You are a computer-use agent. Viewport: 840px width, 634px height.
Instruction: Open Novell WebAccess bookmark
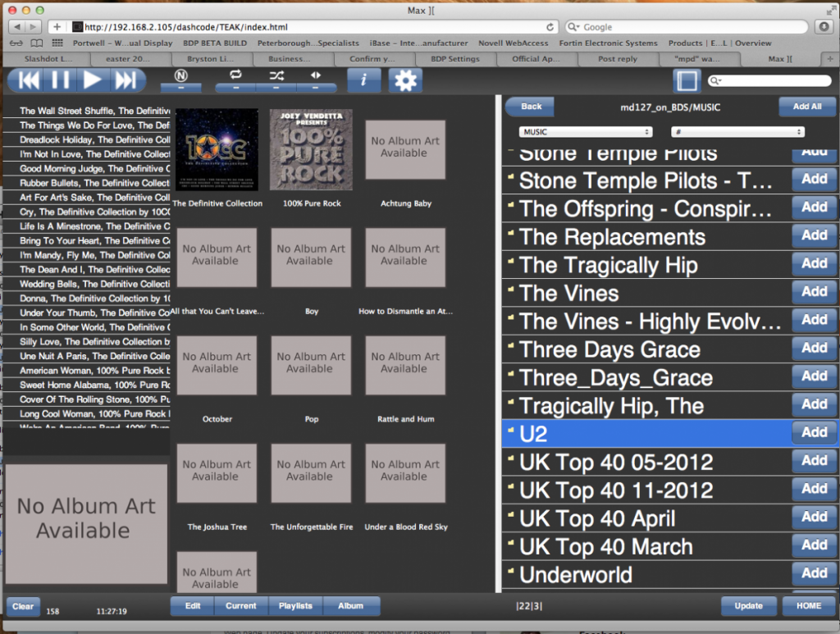[x=514, y=43]
